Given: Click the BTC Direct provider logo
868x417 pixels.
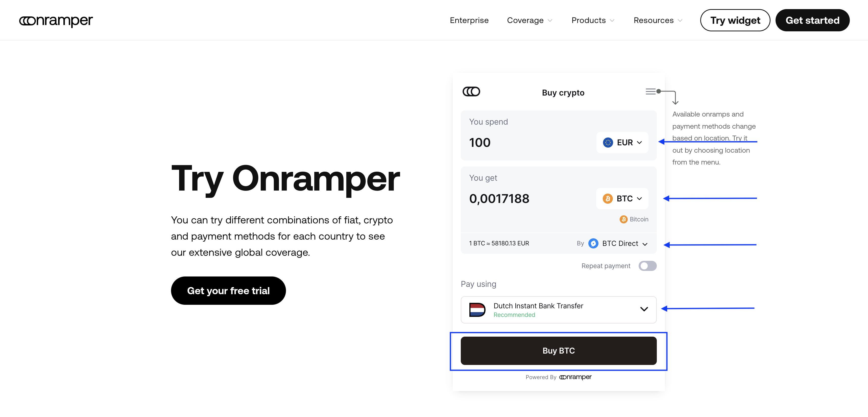Looking at the screenshot, I should (593, 243).
